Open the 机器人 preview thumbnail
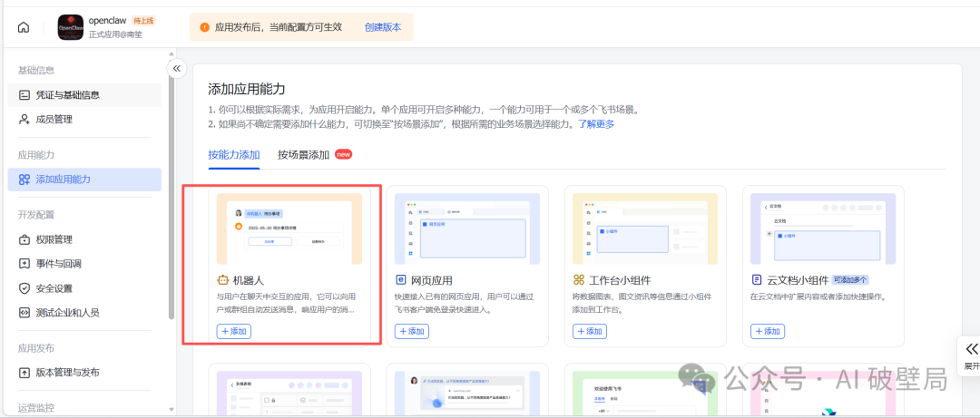 [x=289, y=228]
